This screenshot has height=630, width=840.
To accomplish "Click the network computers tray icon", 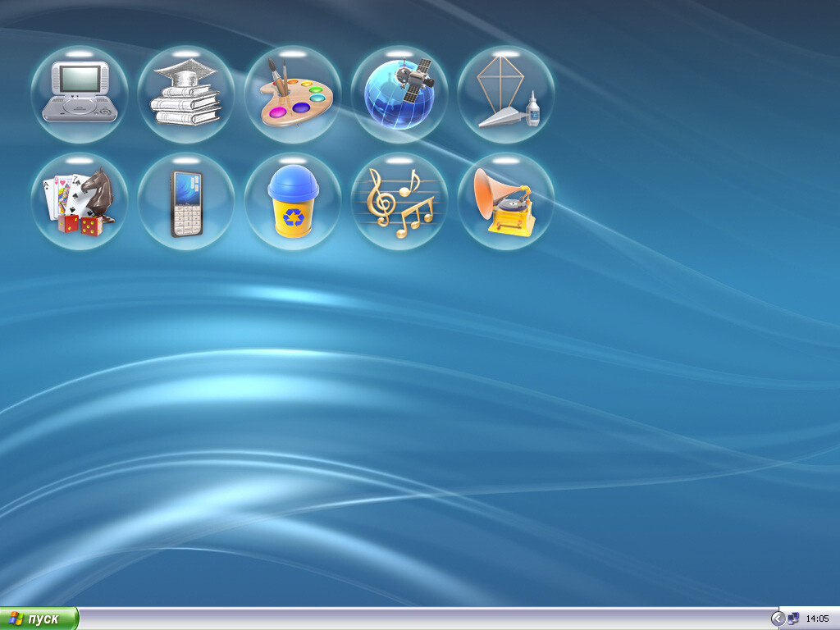I will click(793, 619).
